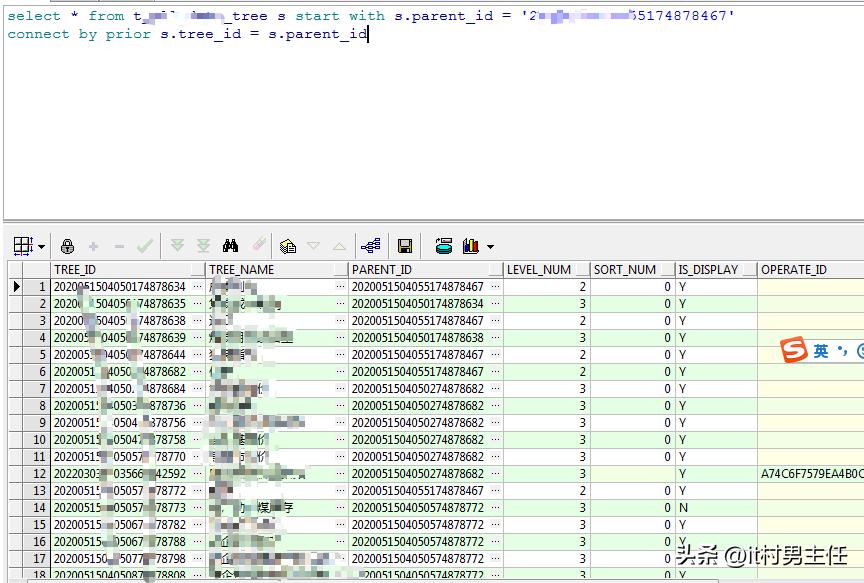Click OPERATE_ID value A74C6F7579EA4B0C in row 12

click(x=811, y=473)
